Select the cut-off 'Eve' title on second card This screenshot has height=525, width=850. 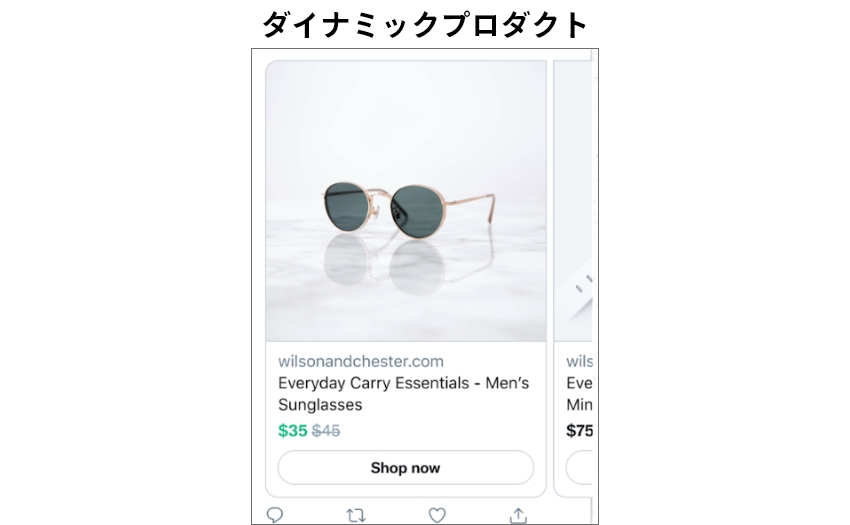pyautogui.click(x=579, y=383)
